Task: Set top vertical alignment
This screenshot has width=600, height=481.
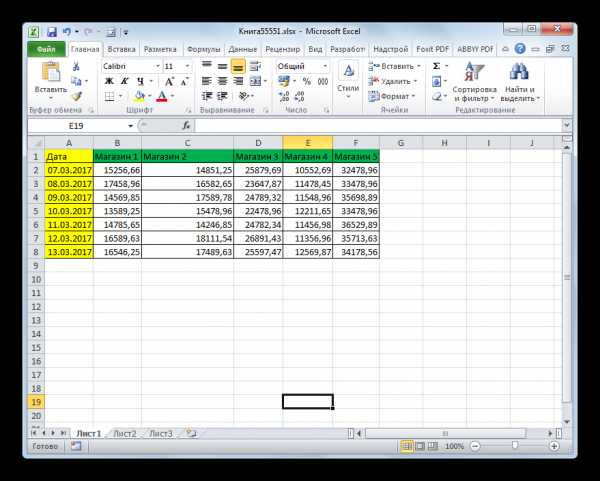Action: click(x=207, y=66)
